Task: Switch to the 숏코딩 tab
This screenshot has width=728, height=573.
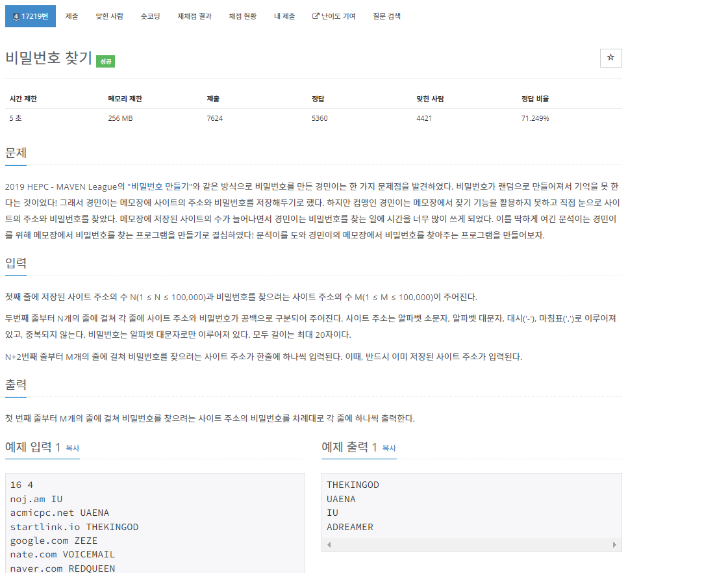Action: point(151,16)
